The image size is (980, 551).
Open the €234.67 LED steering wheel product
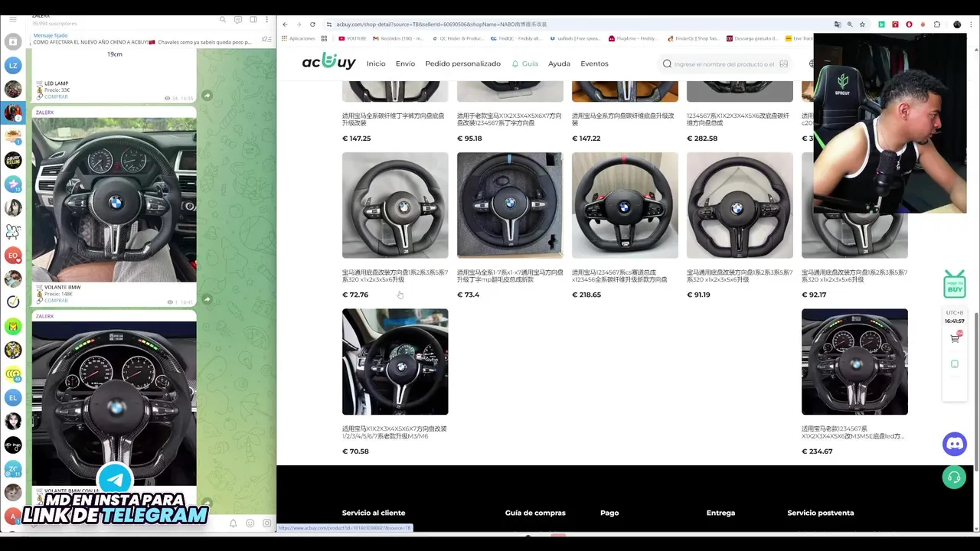click(854, 362)
